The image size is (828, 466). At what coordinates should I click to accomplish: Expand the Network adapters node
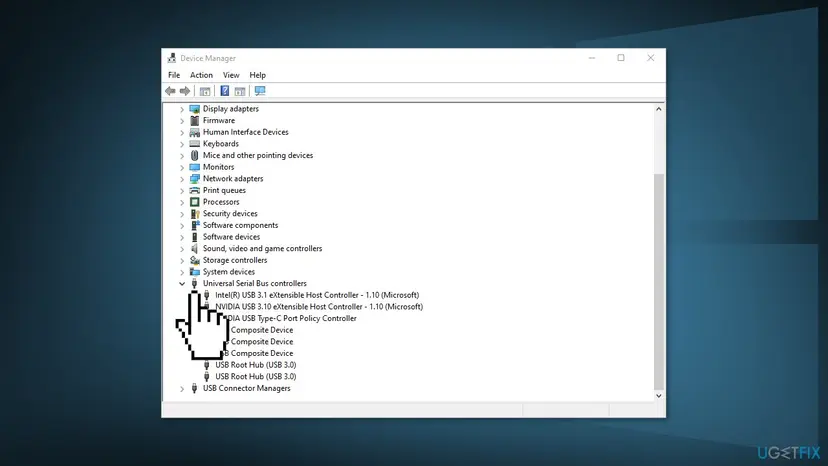click(x=182, y=179)
